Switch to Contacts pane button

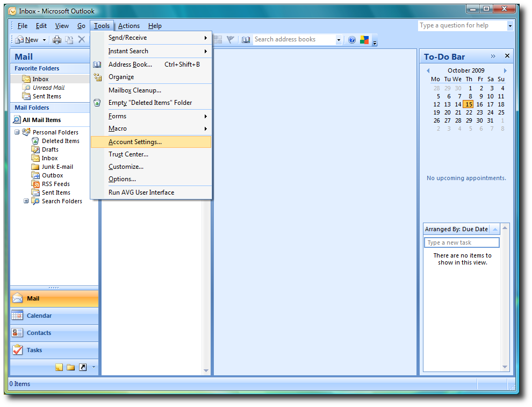point(54,333)
